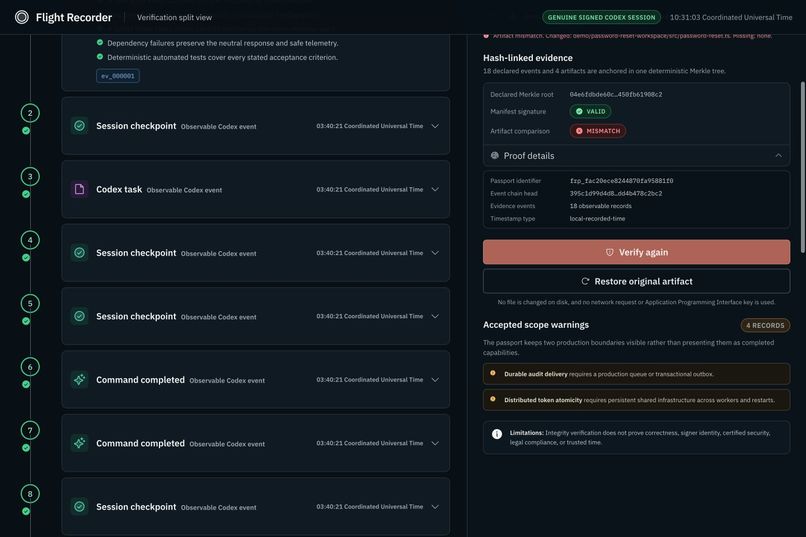
Task: Click the Hash-linked evidence heading
Action: tap(528, 58)
